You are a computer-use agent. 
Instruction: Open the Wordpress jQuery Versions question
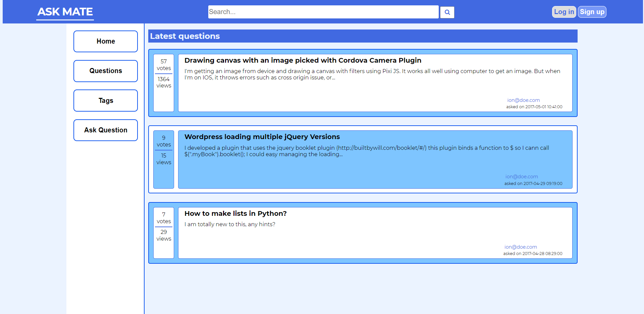(x=262, y=137)
